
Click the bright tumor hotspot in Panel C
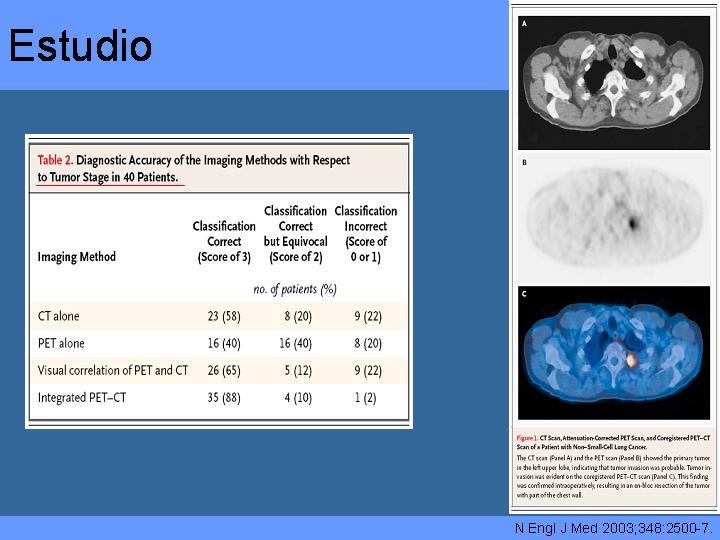632,360
